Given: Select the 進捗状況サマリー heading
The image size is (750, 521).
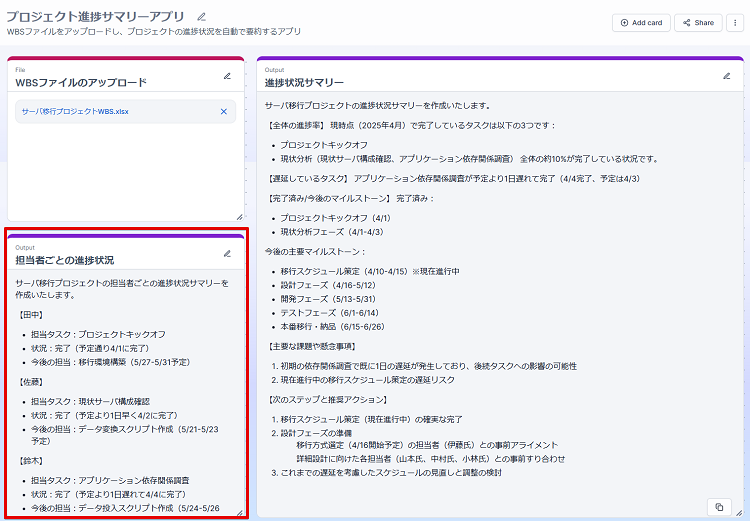Looking at the screenshot, I should point(304,82).
